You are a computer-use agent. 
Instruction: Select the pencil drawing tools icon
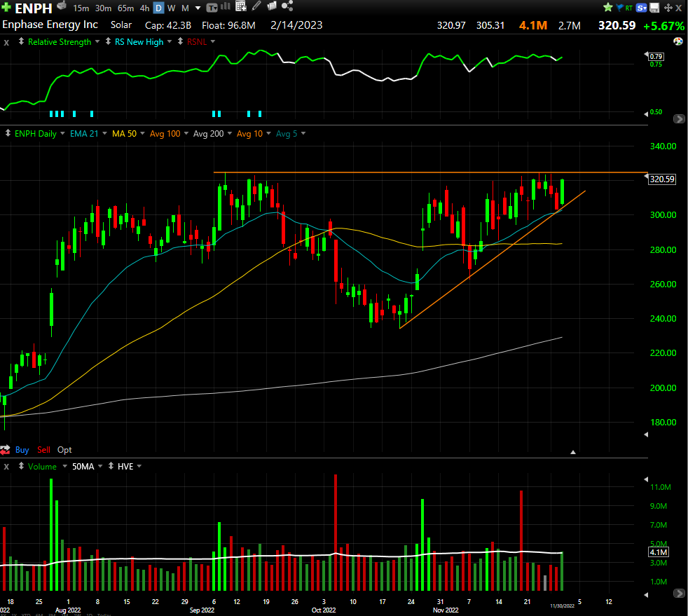256,6
